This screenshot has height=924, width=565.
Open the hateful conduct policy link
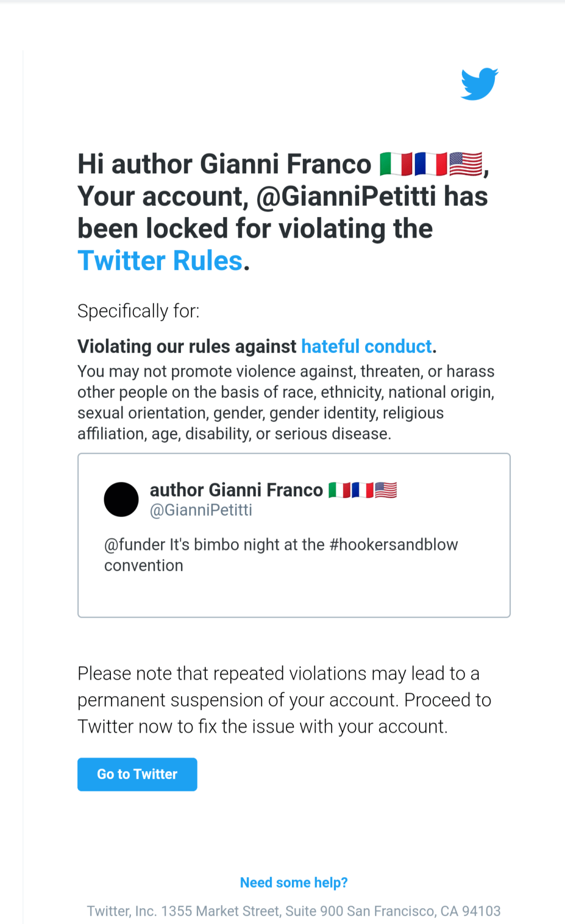tap(366, 346)
